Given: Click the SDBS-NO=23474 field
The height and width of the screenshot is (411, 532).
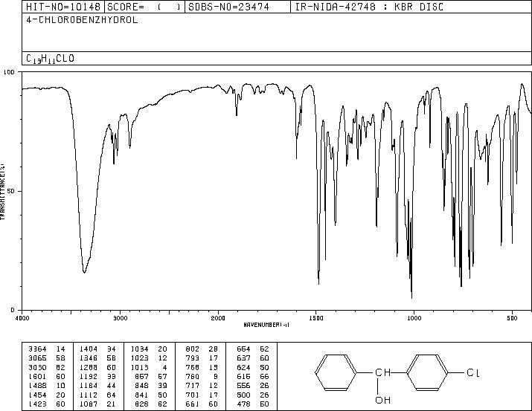Looking at the screenshot, I should coord(238,7).
